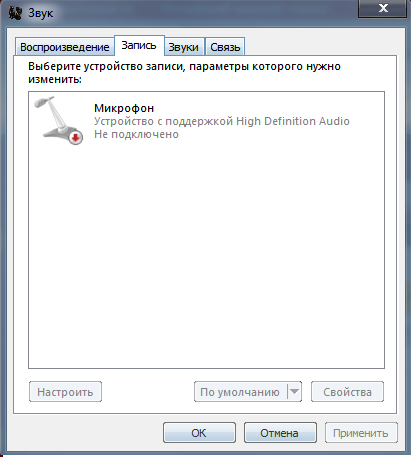Confirm the dialog with OK
Image resolution: width=411 pixels, height=457 pixels.
[x=199, y=433]
